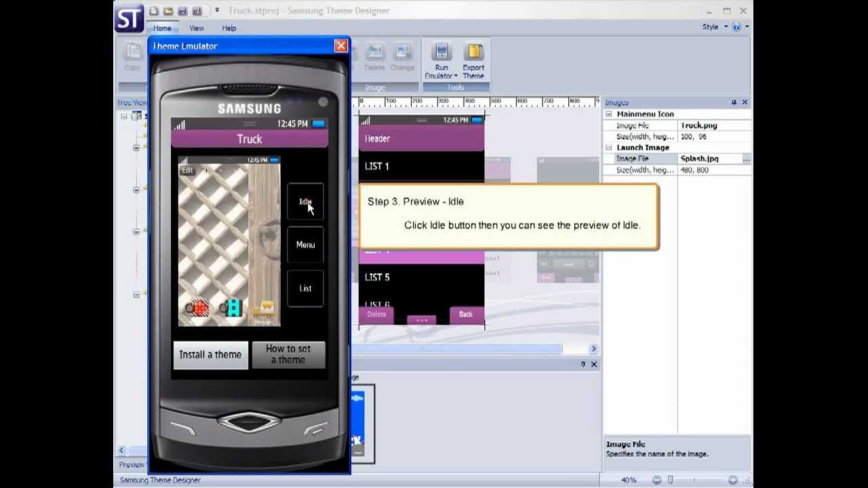Click the Open folder icon in quick access toolbar

pyautogui.click(x=168, y=11)
